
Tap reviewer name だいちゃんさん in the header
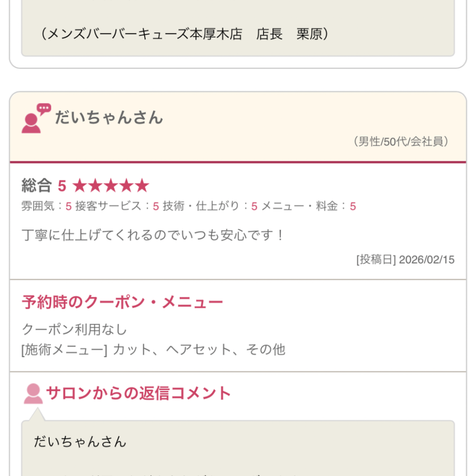[x=109, y=118]
